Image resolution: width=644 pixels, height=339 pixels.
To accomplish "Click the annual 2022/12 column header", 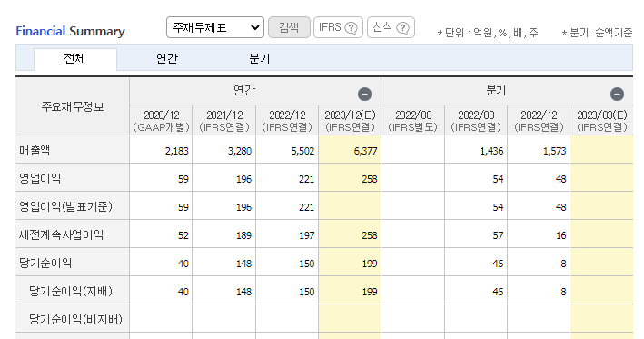I will (x=287, y=120).
